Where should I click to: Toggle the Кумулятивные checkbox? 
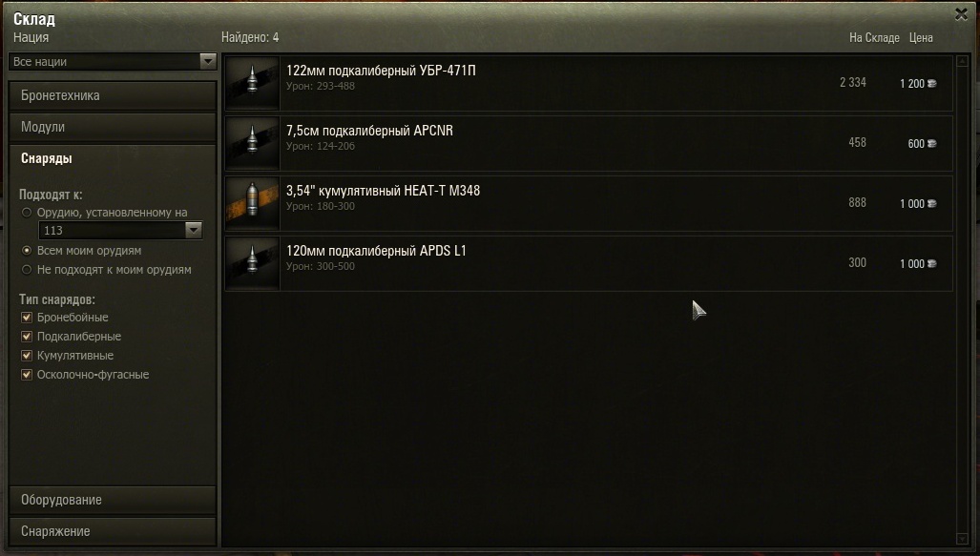tap(27, 356)
